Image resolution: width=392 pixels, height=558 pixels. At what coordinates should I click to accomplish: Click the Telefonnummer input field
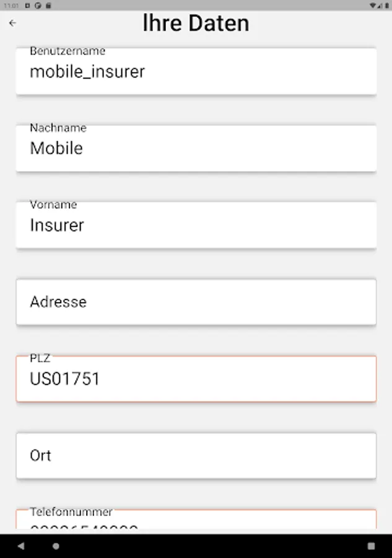[196, 521]
